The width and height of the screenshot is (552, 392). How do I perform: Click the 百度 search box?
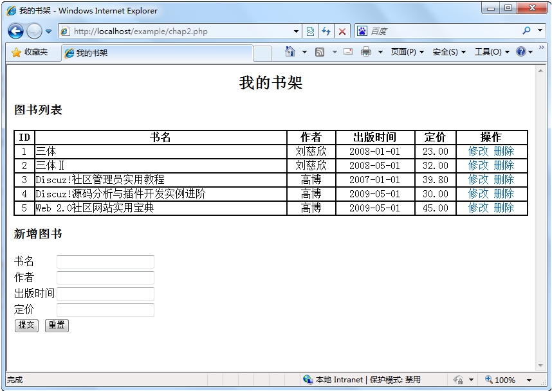pyautogui.click(x=443, y=31)
